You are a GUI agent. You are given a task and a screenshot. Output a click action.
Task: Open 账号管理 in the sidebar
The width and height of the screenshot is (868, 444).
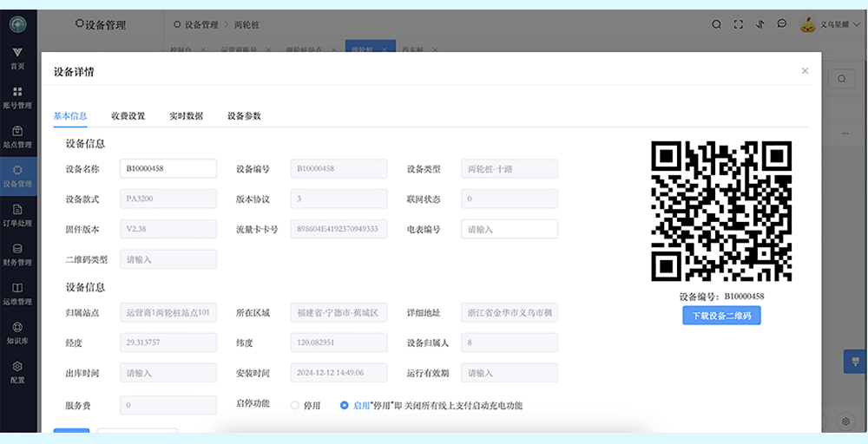17,97
